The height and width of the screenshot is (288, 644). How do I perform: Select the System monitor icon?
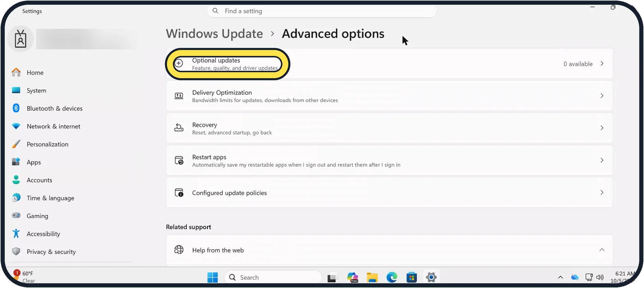16,91
